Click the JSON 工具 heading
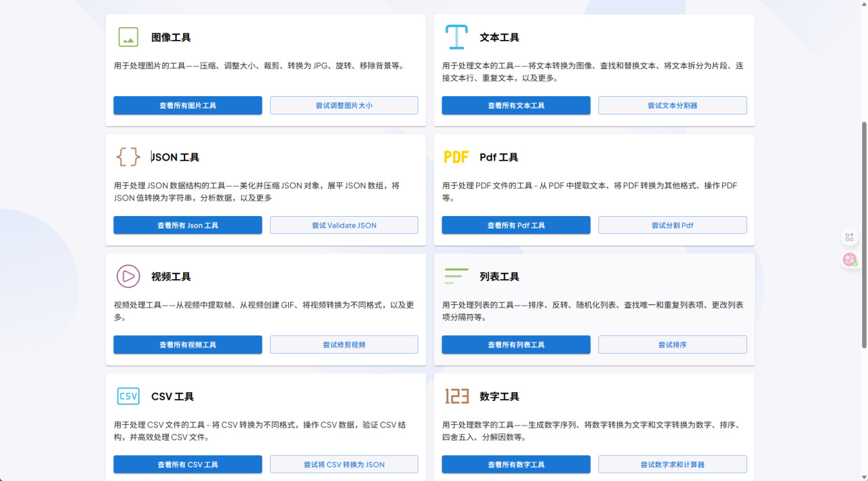The height and width of the screenshot is (481, 868). tap(176, 157)
